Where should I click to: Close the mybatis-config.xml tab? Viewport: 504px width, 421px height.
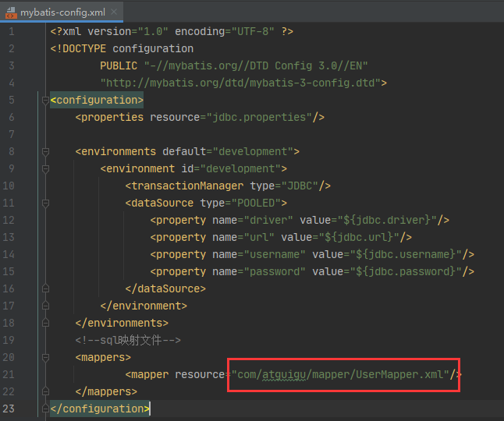point(114,12)
